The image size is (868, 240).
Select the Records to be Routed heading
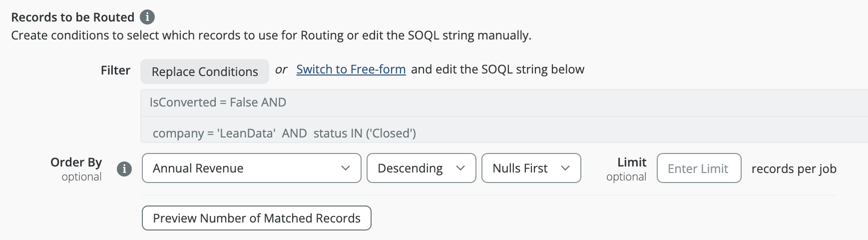click(73, 17)
